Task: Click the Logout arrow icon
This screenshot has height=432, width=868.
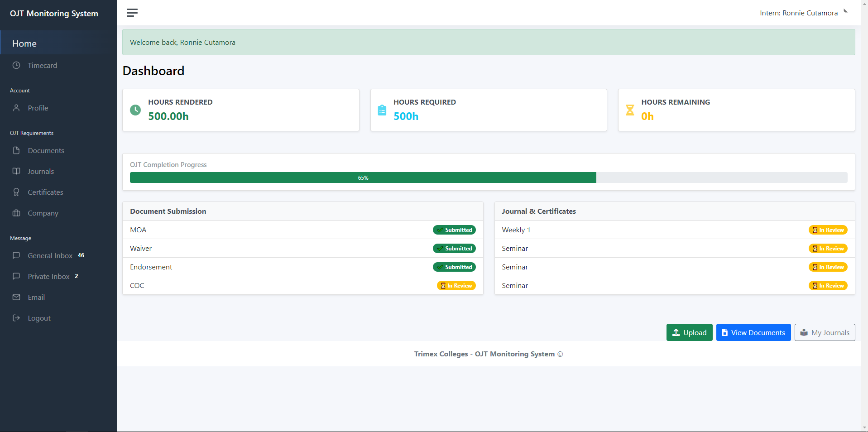Action: point(16,318)
